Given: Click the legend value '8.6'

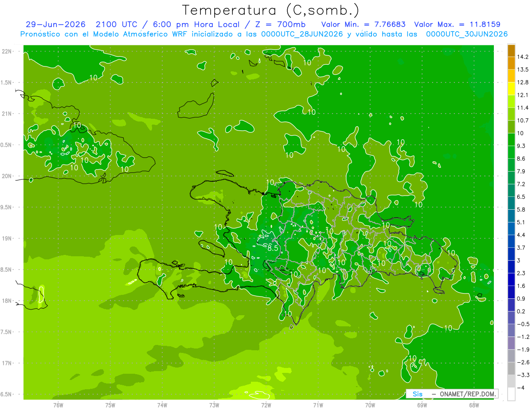Looking at the screenshot, I should coord(522,158).
